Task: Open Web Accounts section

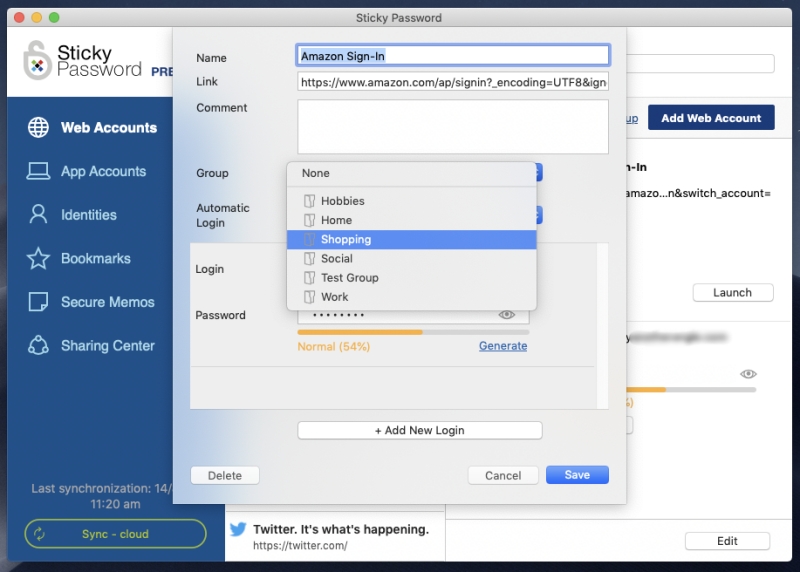Action: click(92, 127)
